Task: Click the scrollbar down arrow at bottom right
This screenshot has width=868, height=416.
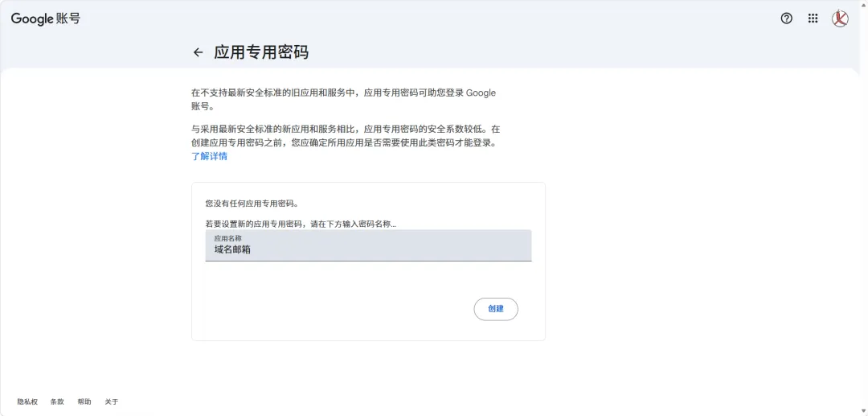Action: (863, 410)
